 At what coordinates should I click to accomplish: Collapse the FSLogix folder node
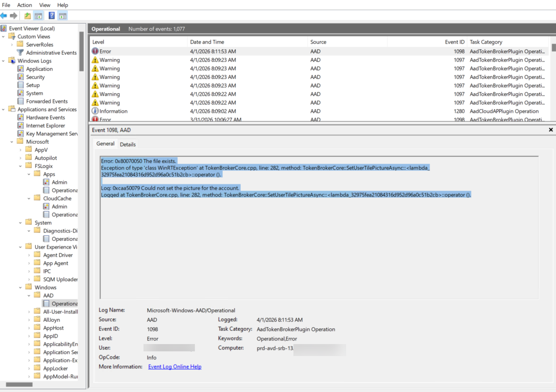(21, 166)
